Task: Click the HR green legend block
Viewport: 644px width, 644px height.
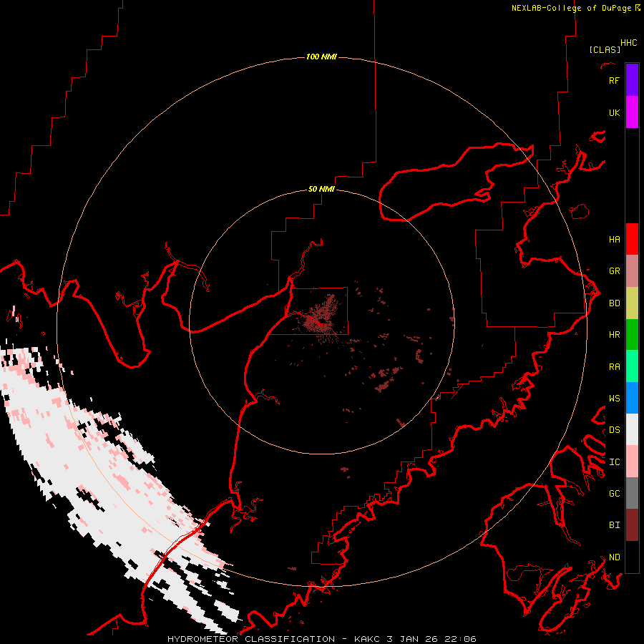Action: click(632, 335)
